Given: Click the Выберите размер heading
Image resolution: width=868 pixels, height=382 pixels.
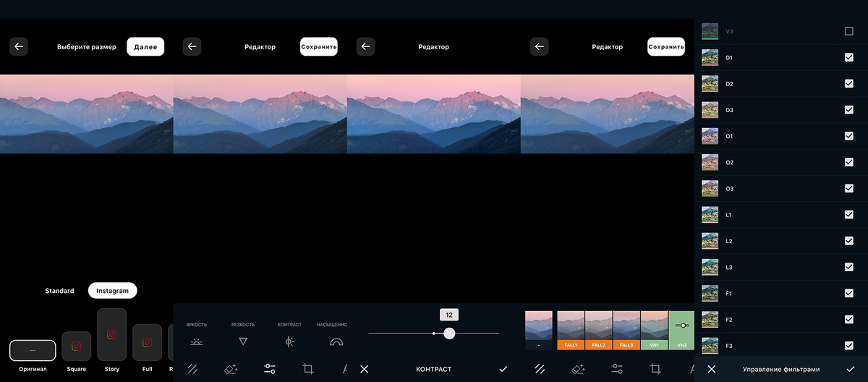Looking at the screenshot, I should pyautogui.click(x=87, y=47).
